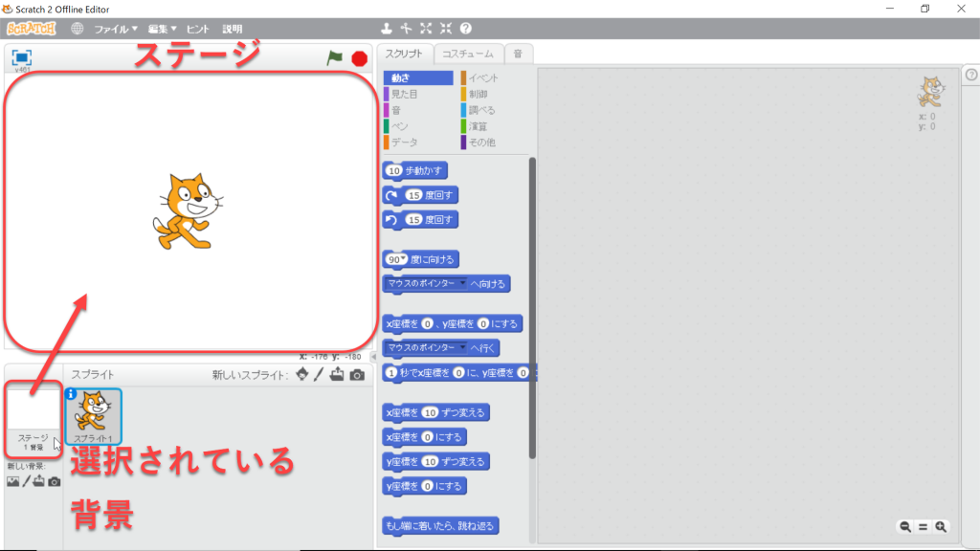Click the x value field in x座標を、y座標をにする block
The image size is (980, 551).
pos(428,323)
